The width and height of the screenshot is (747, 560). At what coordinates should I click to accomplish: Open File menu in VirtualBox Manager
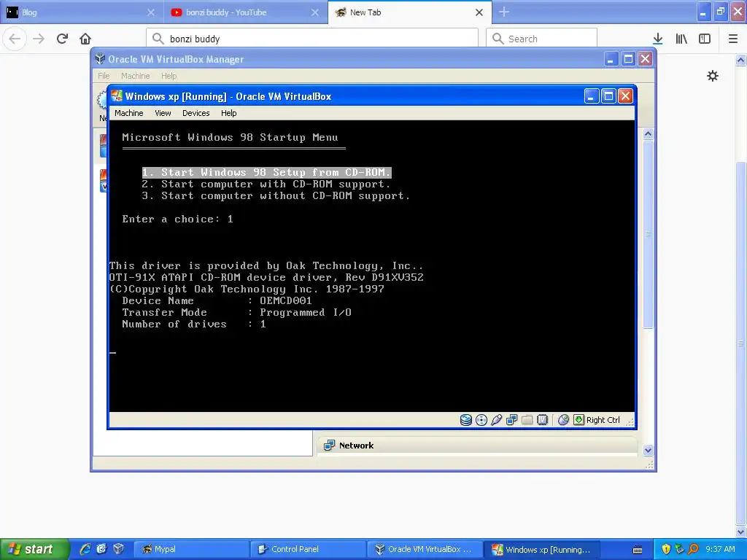(x=104, y=76)
